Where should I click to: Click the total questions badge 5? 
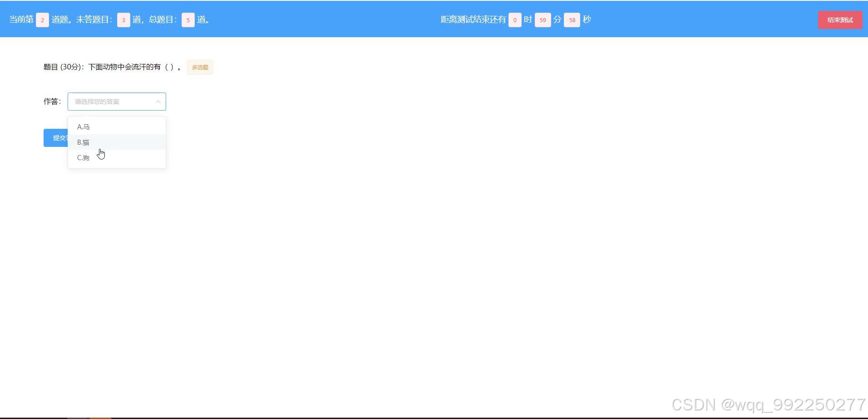click(188, 20)
